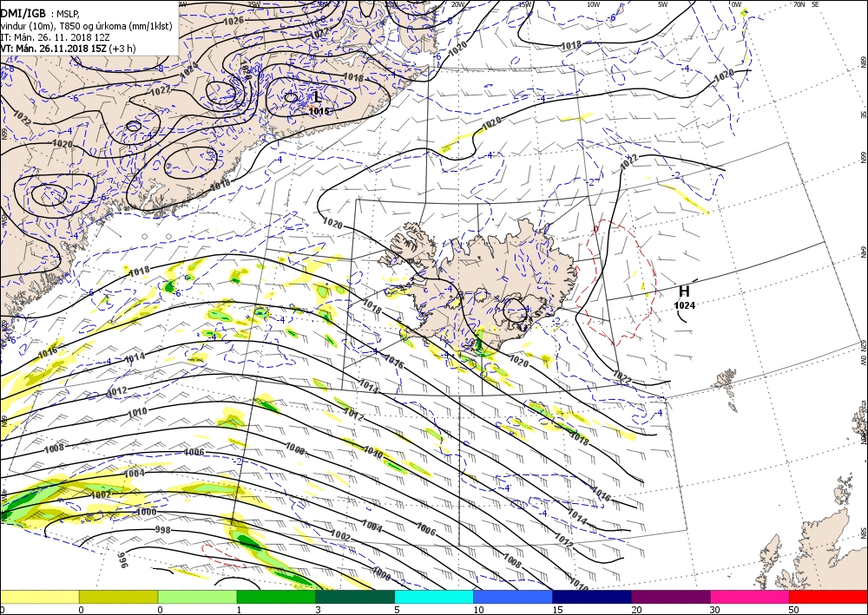Viewport: 868px width, 615px height.
Task: Click the legend scale value '3'
Action: 318,610
